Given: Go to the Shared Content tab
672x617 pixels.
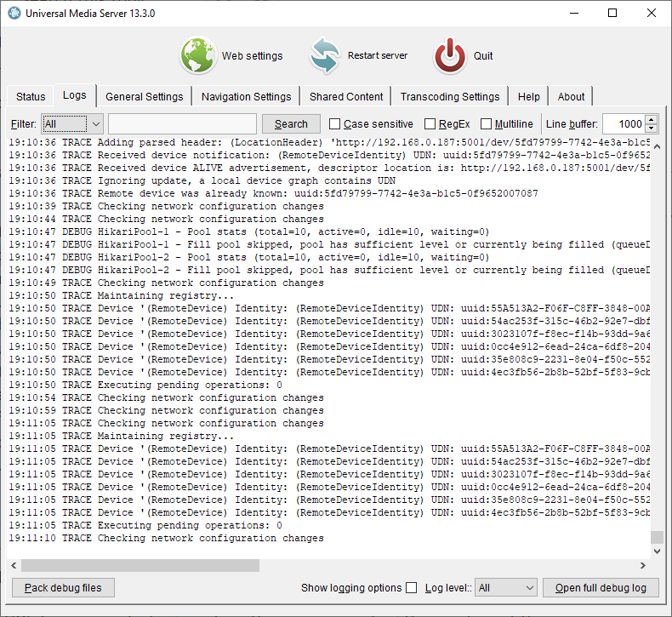Looking at the screenshot, I should [x=346, y=96].
